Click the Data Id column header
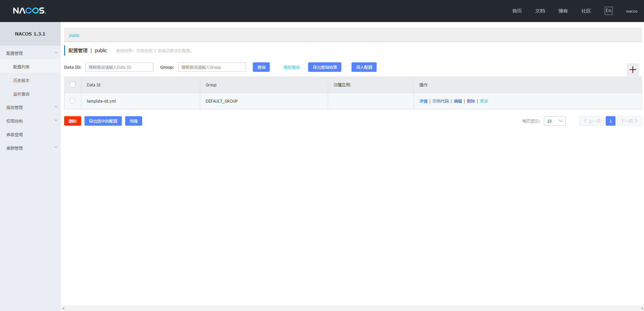The image size is (644, 311). (140, 85)
